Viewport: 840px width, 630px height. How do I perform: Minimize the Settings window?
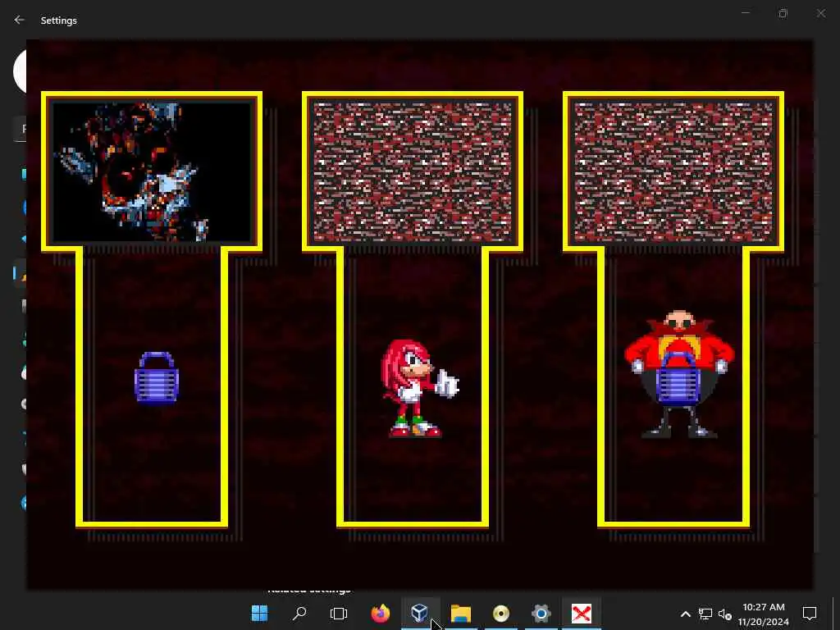pos(745,13)
